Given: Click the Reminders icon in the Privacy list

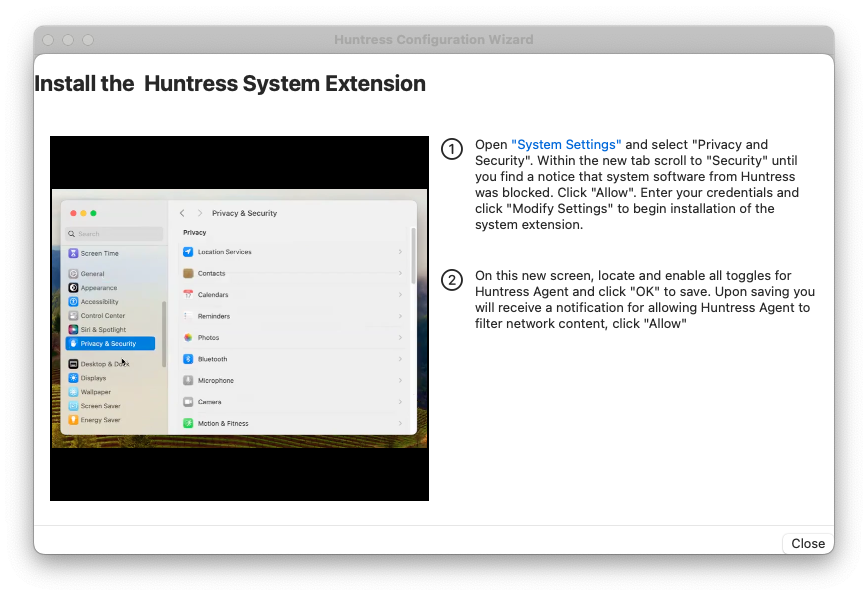Looking at the screenshot, I should pyautogui.click(x=188, y=316).
